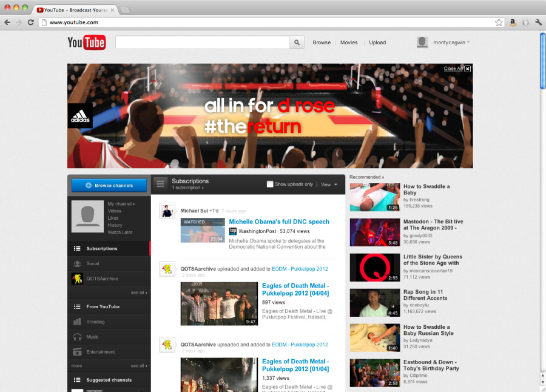
Task: Close the adidas ad with X icon
Action: pos(468,69)
